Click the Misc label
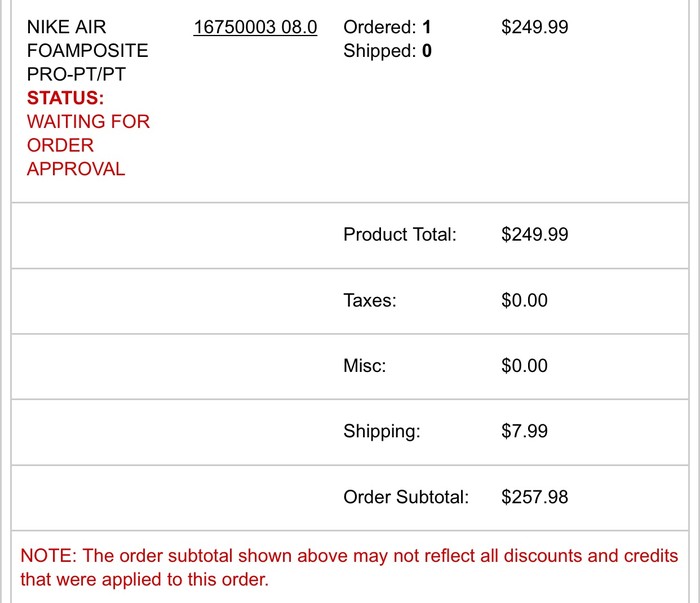 coord(364,366)
